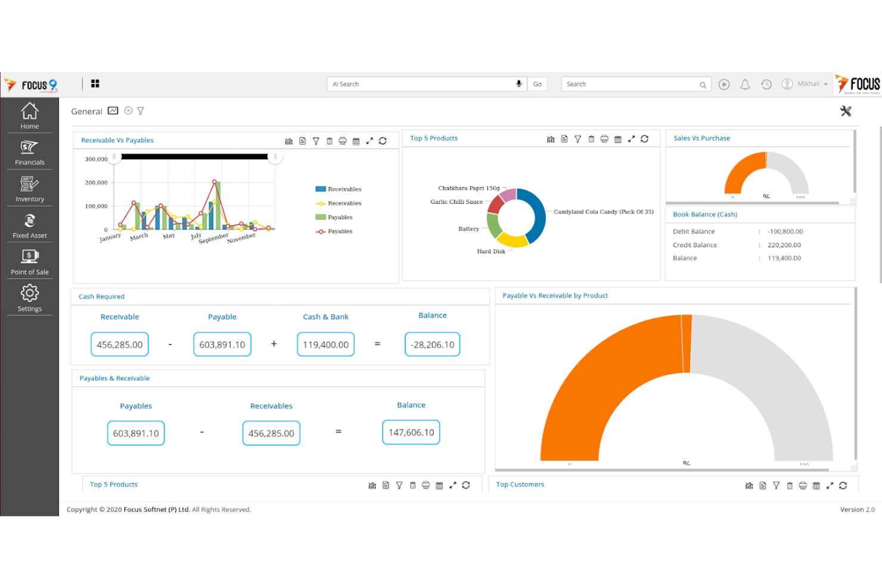The height and width of the screenshot is (588, 882).
Task: Open the filter on Top 5 Products widget
Action: [577, 138]
